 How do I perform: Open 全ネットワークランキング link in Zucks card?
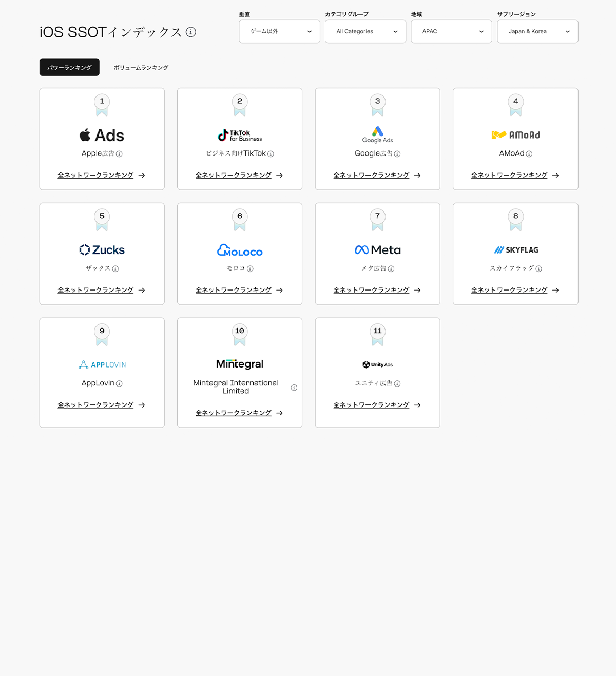(95, 291)
